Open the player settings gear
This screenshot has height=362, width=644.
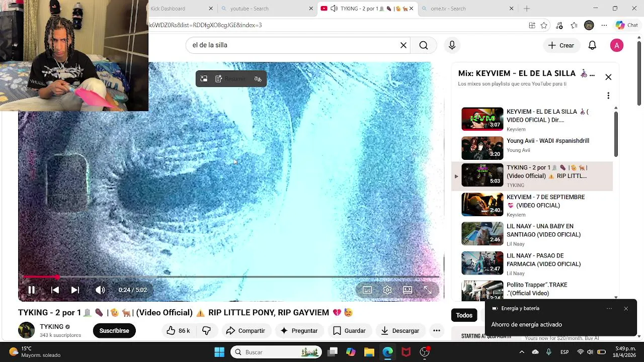pos(387,290)
